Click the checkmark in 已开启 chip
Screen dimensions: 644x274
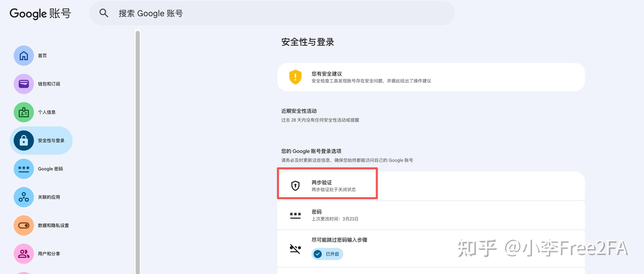pyautogui.click(x=318, y=254)
